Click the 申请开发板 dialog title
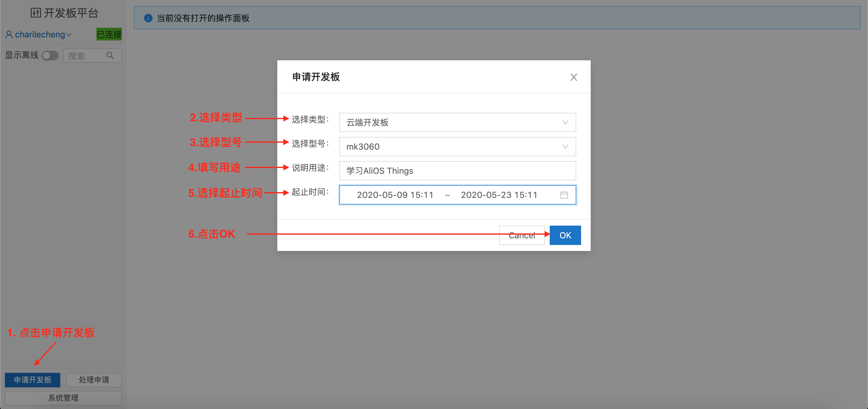Viewport: 868px width, 409px height. [x=316, y=77]
